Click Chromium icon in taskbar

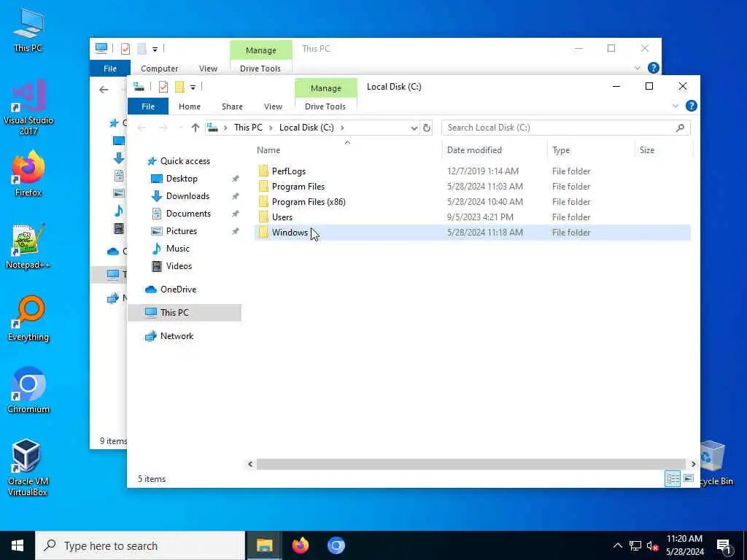click(x=336, y=545)
